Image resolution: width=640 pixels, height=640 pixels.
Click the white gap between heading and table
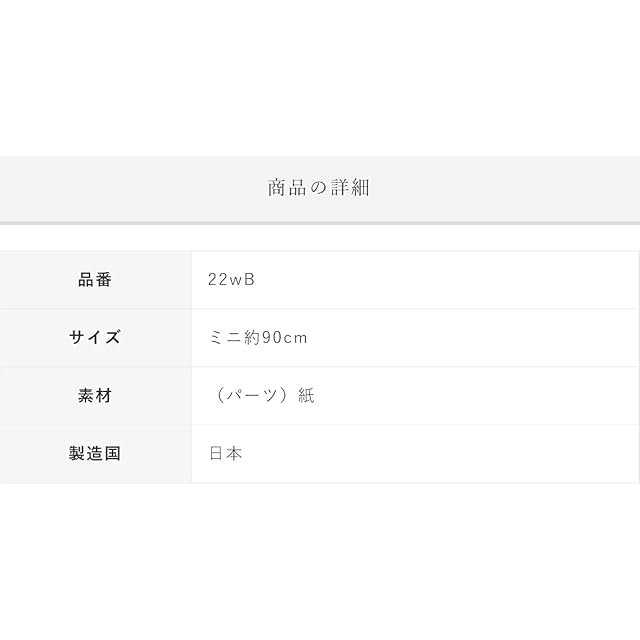point(320,238)
